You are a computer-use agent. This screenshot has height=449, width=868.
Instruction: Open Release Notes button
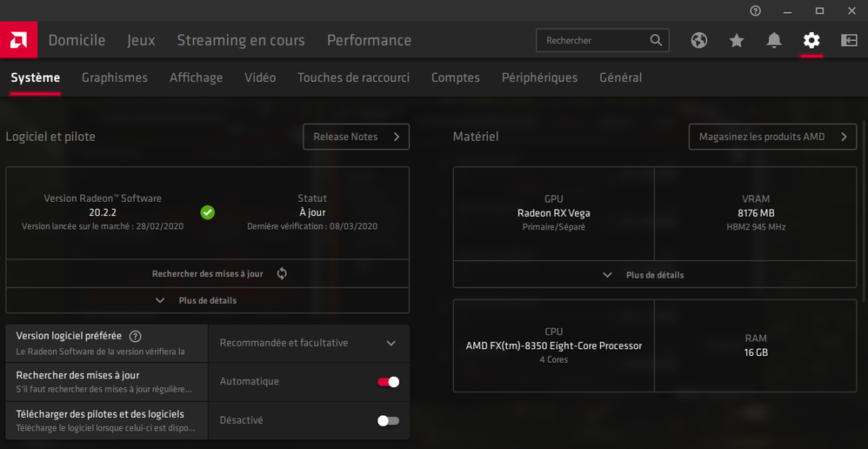pos(356,137)
